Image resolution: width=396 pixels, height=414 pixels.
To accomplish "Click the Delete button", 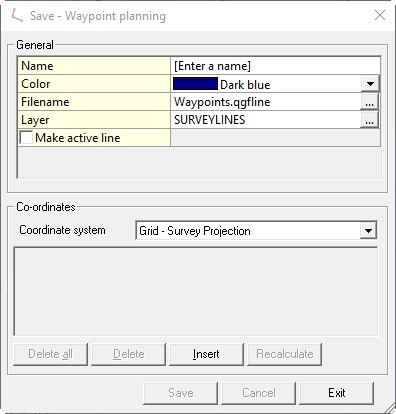I will (128, 354).
